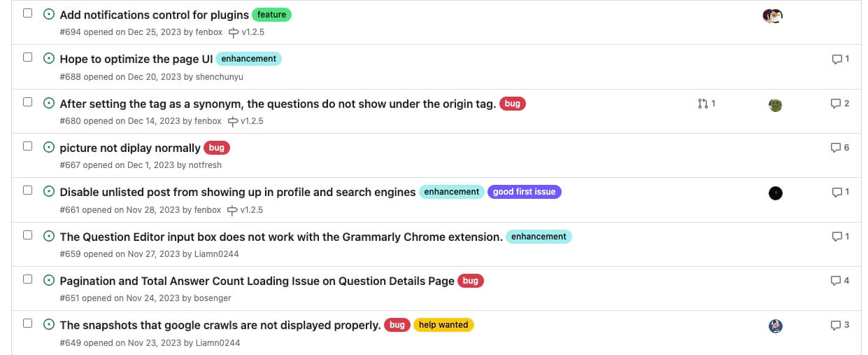Click the "good first issue" label
This screenshot has width=868, height=355.
(524, 192)
